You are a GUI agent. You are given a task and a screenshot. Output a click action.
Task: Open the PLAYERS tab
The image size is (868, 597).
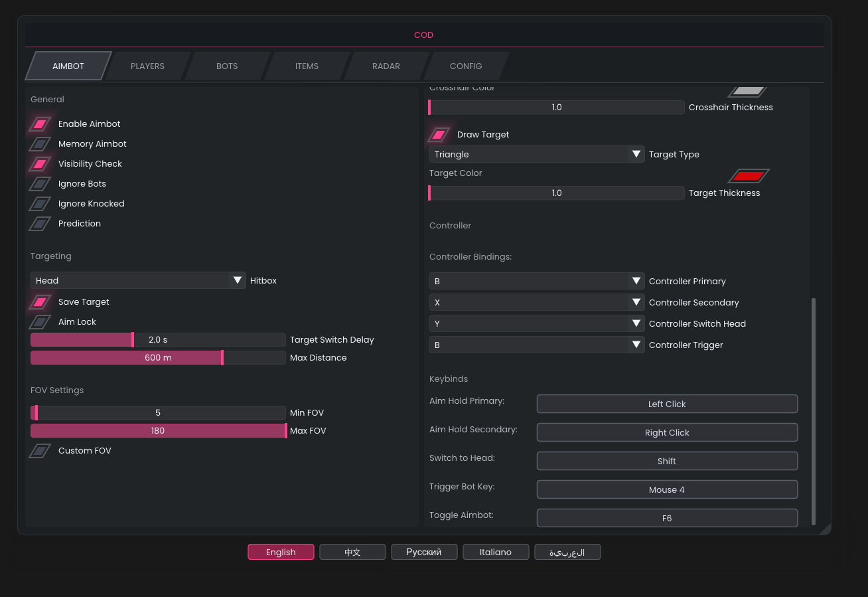point(147,66)
